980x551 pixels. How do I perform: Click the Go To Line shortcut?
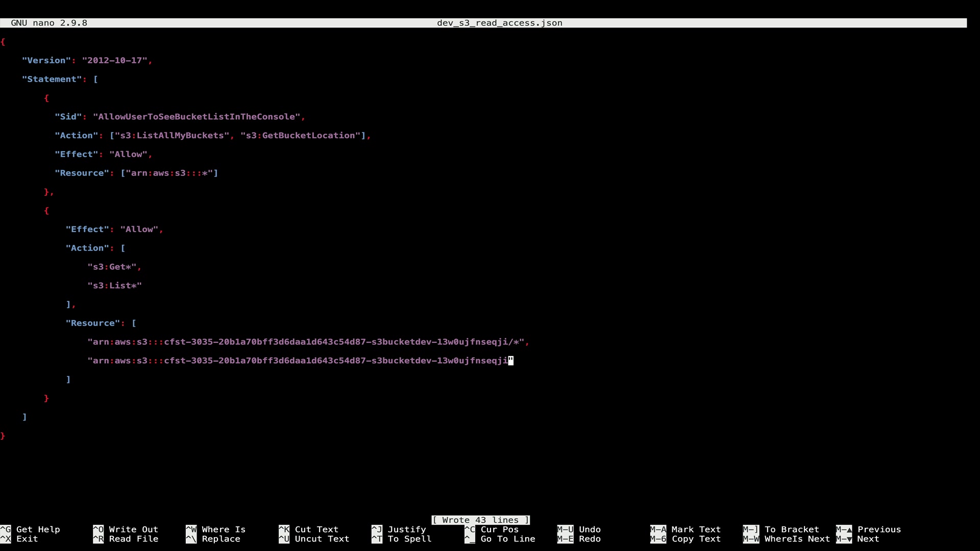pos(507,539)
